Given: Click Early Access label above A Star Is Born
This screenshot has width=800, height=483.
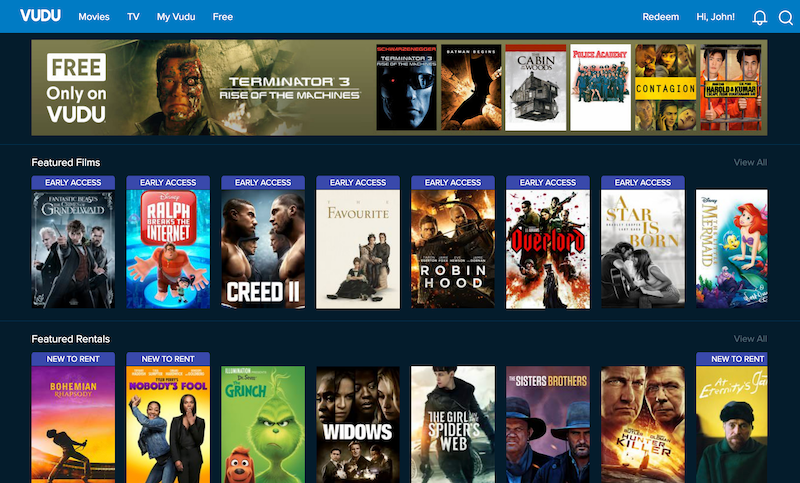Looking at the screenshot, I should pyautogui.click(x=643, y=183).
